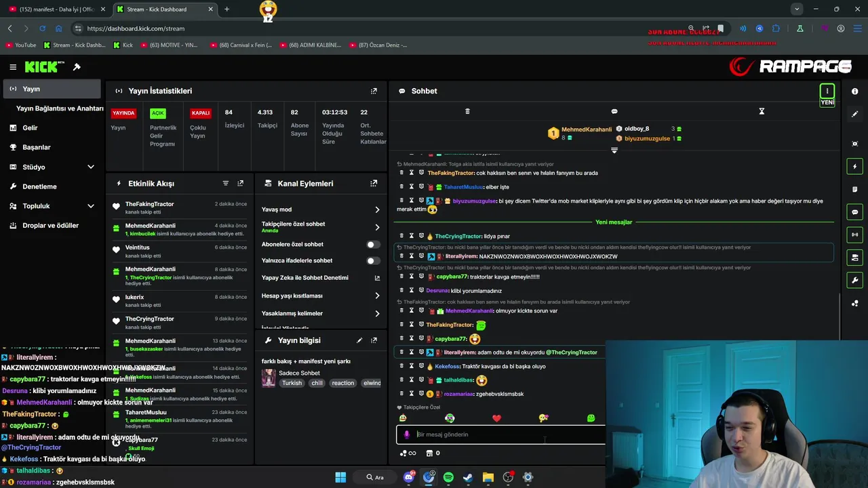Pop out the Yayın bilgisi panel
Image resolution: width=868 pixels, height=488 pixels.
point(374,340)
